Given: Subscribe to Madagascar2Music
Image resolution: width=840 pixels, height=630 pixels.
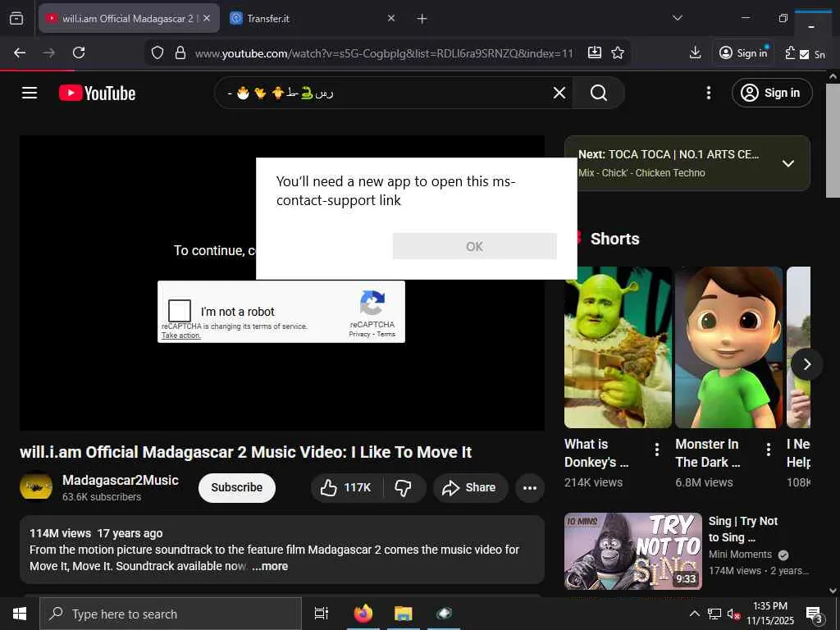Looking at the screenshot, I should point(237,487).
